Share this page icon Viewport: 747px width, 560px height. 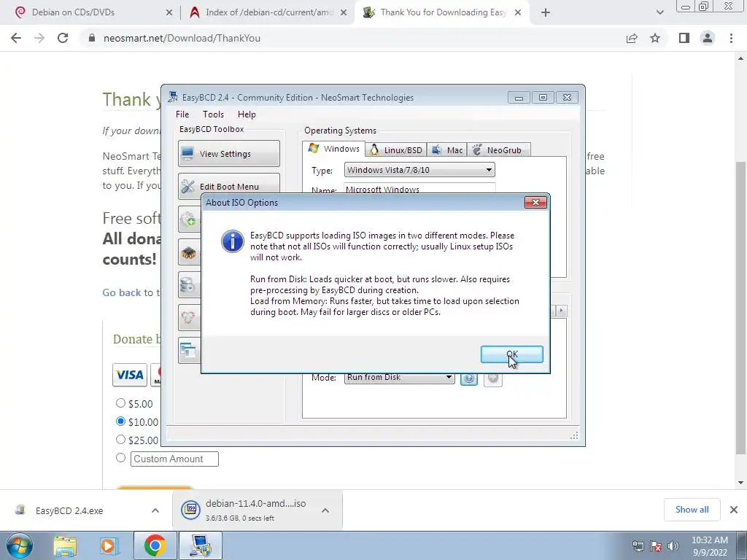[x=632, y=38]
